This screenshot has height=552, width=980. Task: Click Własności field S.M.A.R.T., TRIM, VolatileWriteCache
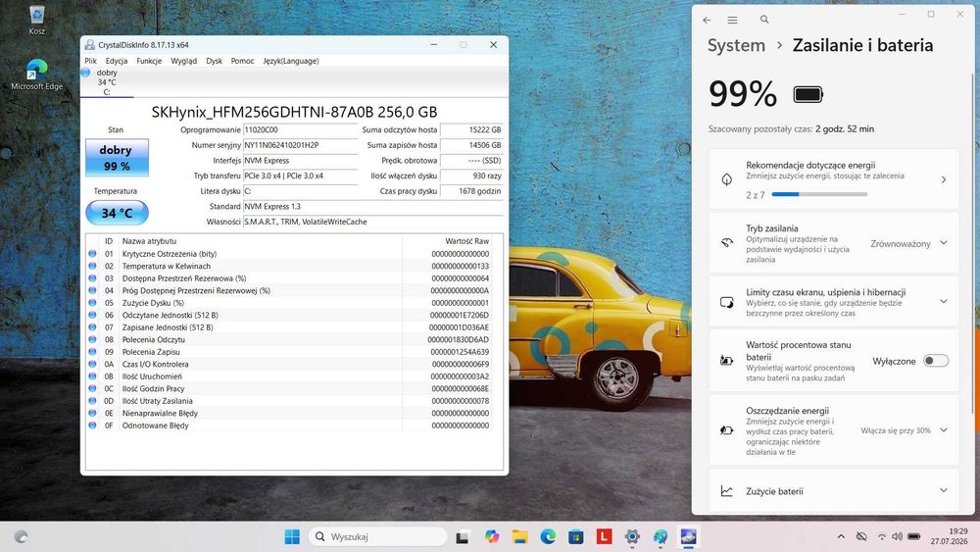click(373, 222)
